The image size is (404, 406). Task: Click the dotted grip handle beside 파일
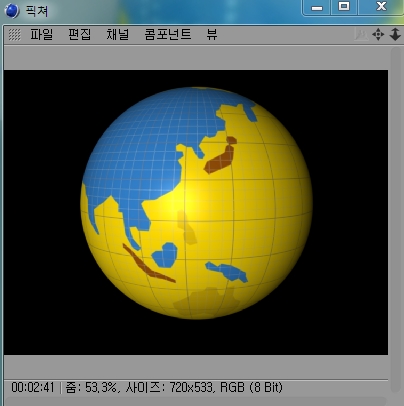14,35
